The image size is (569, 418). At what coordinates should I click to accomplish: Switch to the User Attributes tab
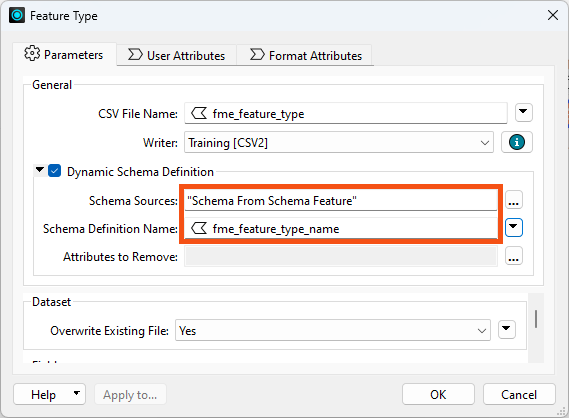point(177,55)
